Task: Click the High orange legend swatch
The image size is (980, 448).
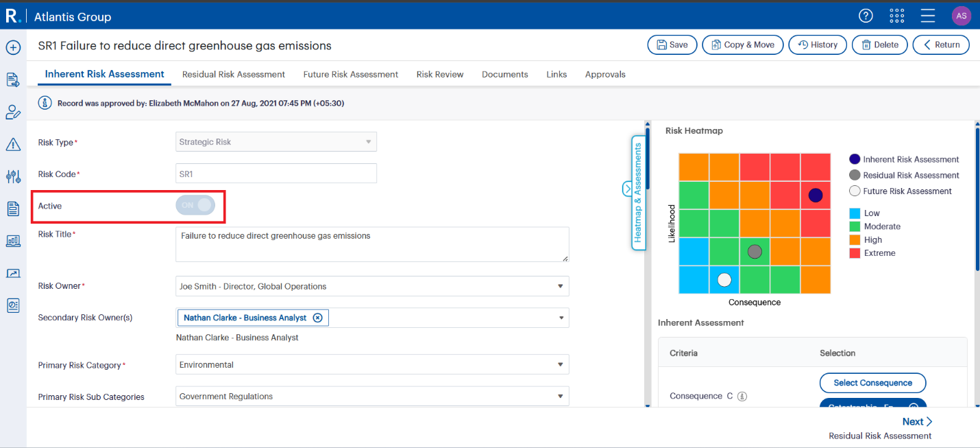Action: (855, 240)
